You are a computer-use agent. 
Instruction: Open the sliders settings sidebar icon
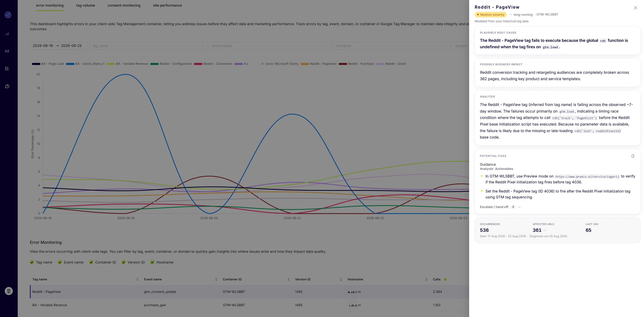click(x=7, y=51)
